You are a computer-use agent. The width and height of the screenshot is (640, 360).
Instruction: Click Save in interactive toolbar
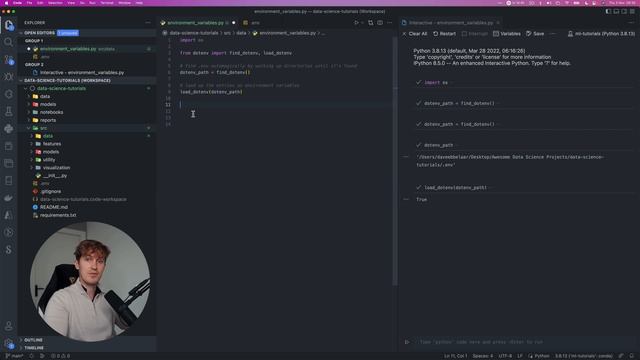click(535, 34)
